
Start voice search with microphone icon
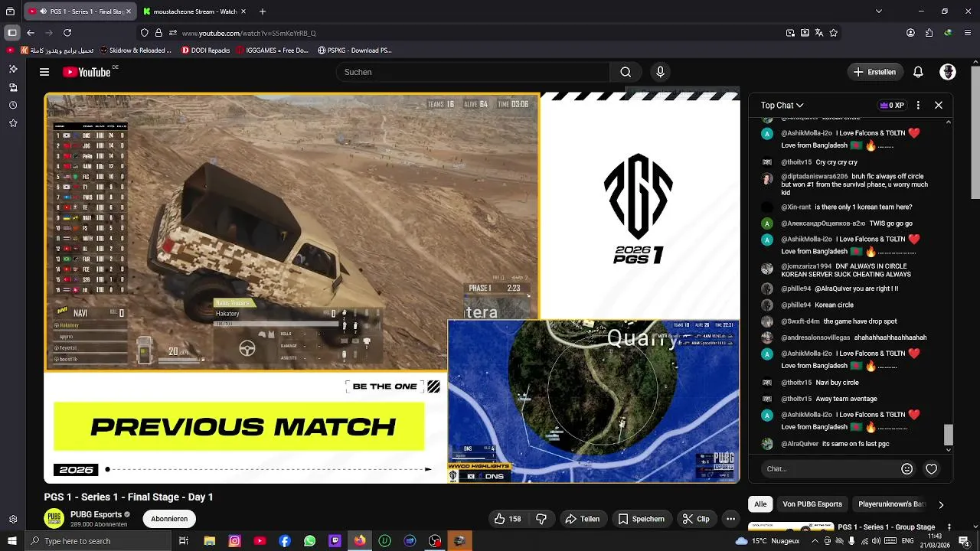coord(660,72)
